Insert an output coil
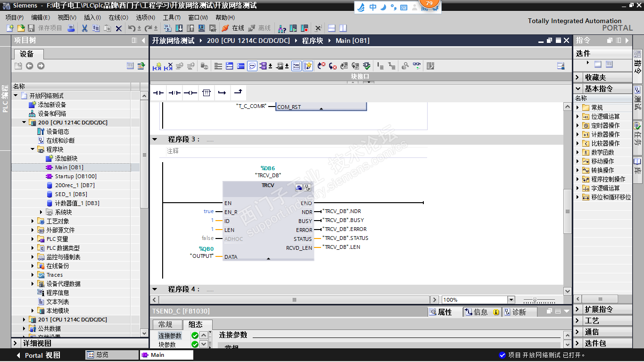The image size is (644, 362). [190, 93]
